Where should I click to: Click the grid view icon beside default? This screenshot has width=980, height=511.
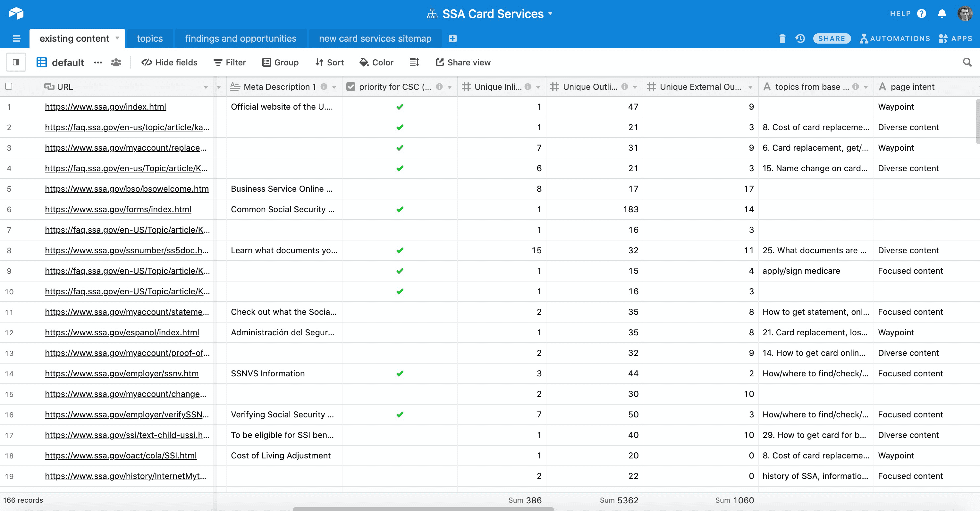(x=41, y=63)
